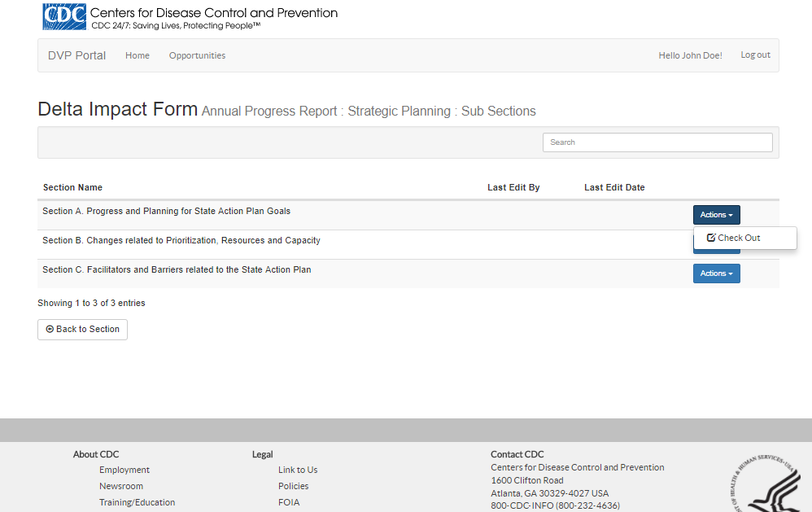Viewport: 812px width, 512px height.
Task: Open the Home navigation item
Action: click(x=138, y=55)
